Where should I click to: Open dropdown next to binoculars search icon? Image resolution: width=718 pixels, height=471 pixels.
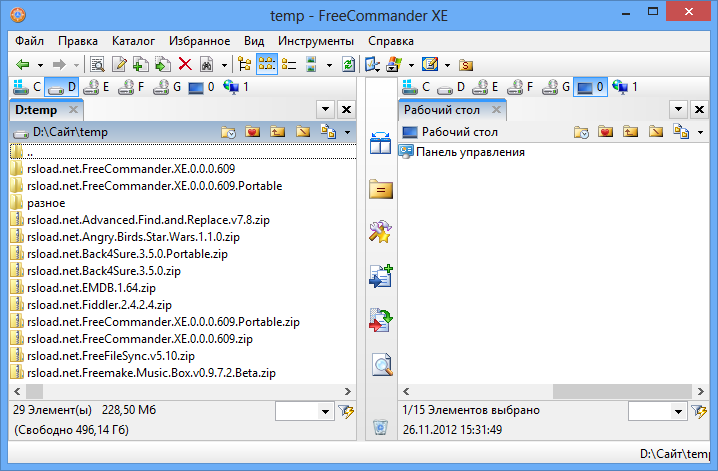[x=224, y=65]
